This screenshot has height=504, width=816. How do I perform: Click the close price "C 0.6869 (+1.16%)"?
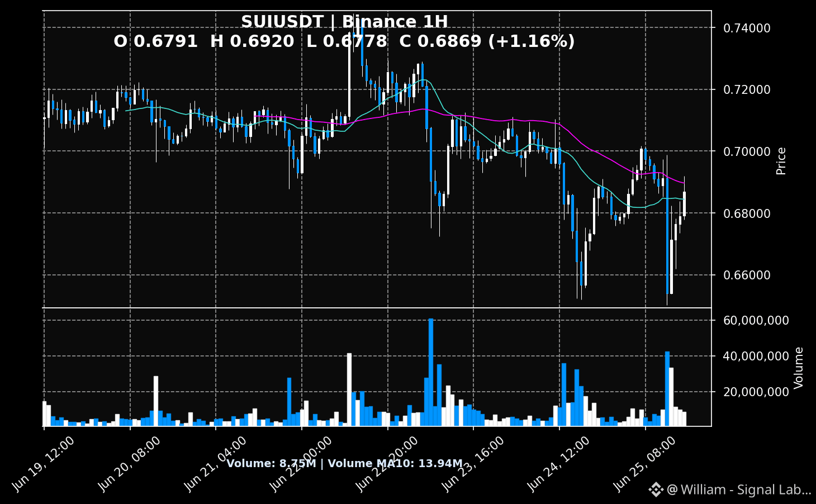click(487, 41)
